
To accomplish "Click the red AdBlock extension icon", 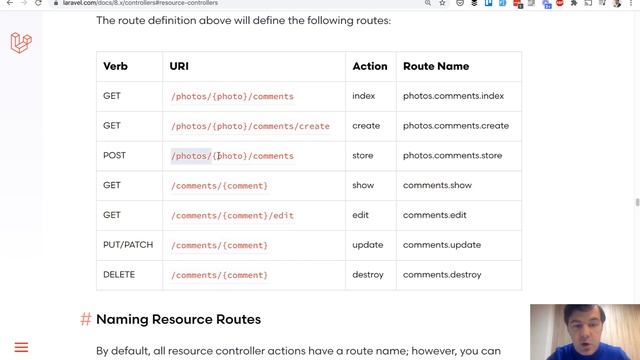I will click(x=560, y=3).
